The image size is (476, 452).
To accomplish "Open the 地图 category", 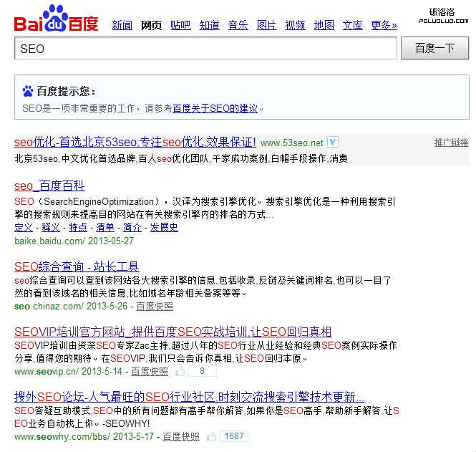I will coord(324,25).
